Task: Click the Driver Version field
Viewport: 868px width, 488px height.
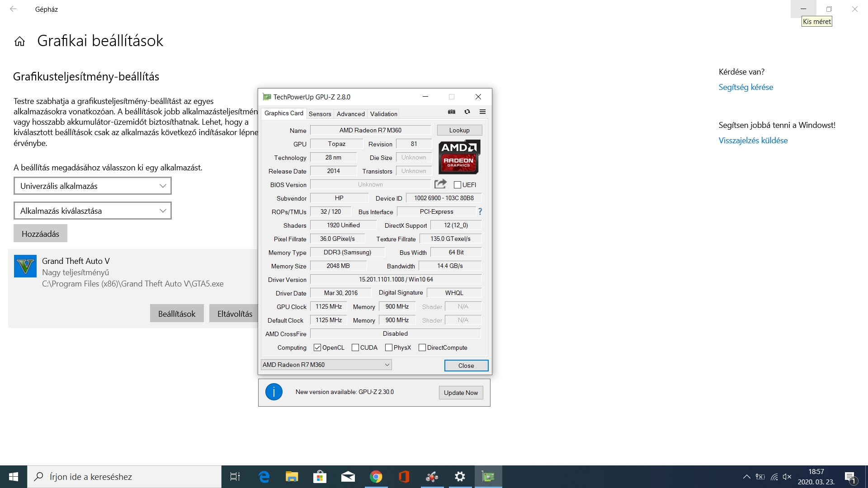Action: pos(396,279)
